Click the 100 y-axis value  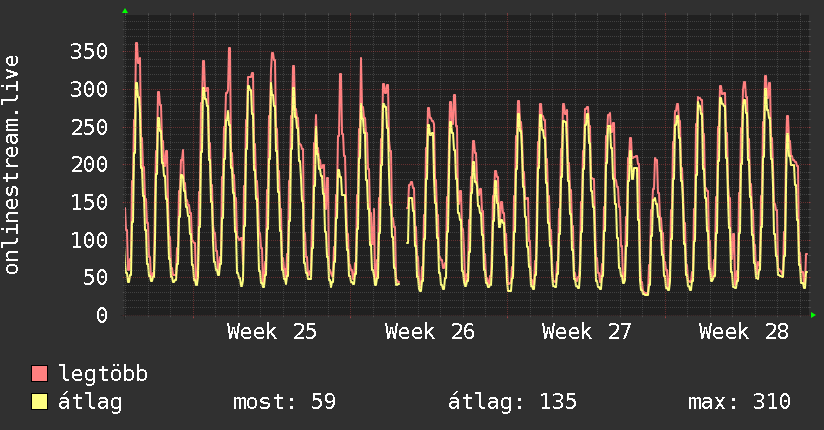click(x=89, y=240)
